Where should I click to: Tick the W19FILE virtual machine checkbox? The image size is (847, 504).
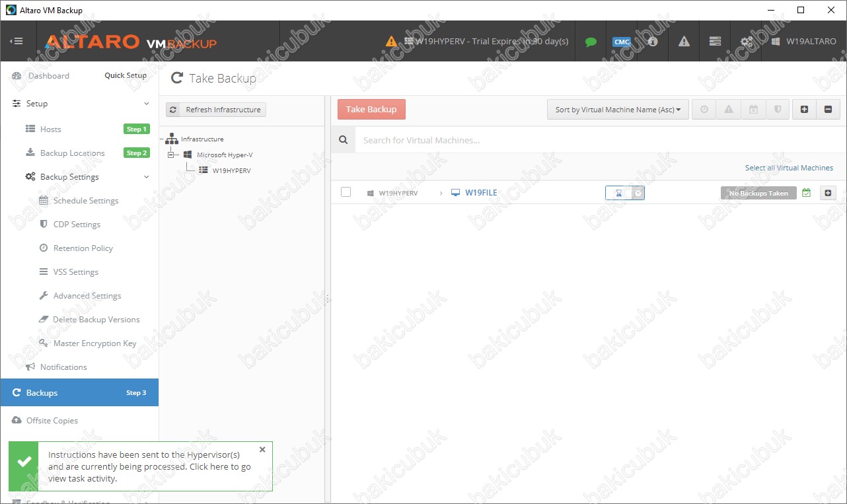click(x=346, y=192)
